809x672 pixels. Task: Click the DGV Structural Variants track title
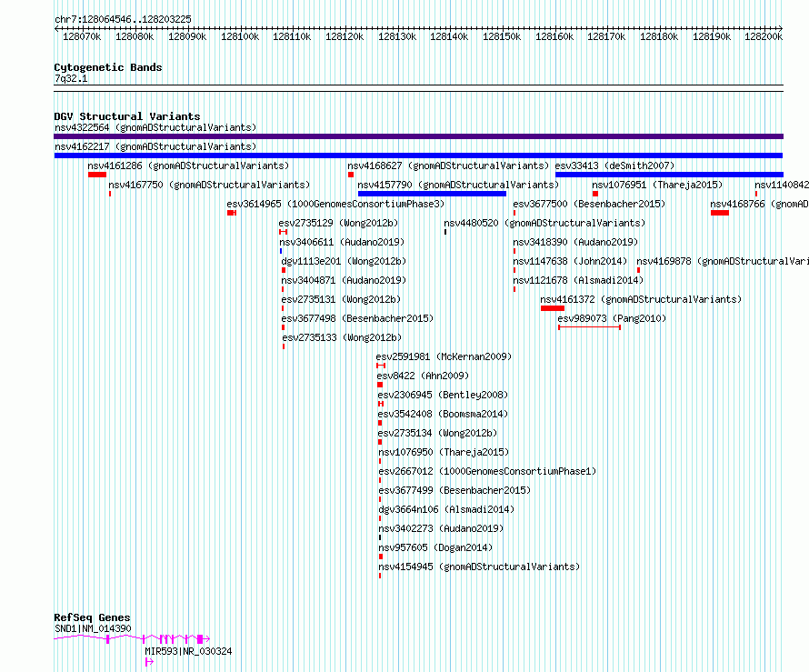[x=127, y=116]
